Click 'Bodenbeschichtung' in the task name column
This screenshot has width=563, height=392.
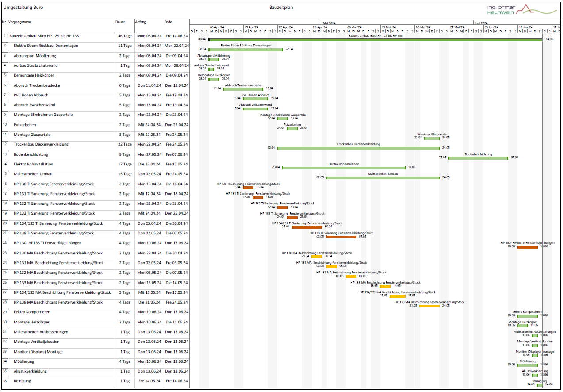(31, 154)
